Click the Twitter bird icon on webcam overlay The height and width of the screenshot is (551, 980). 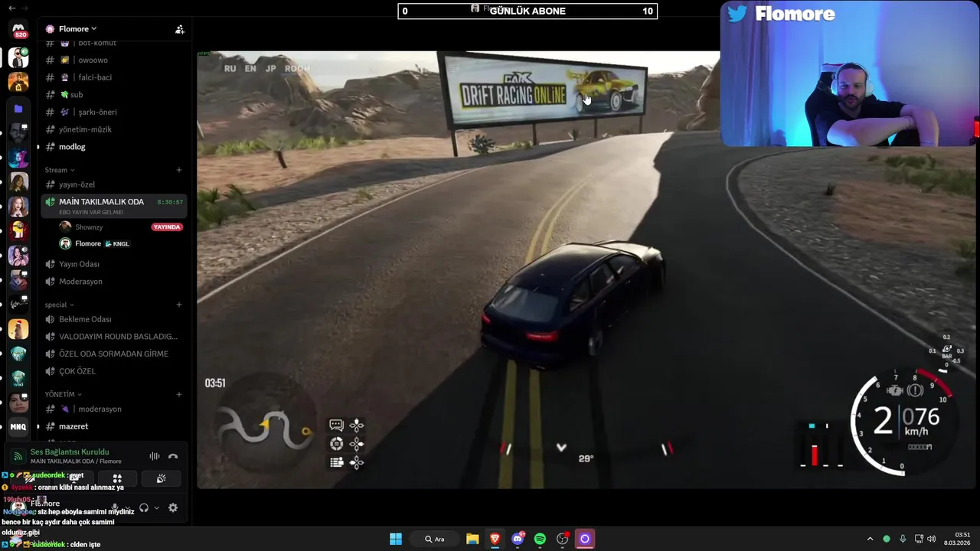(x=737, y=14)
